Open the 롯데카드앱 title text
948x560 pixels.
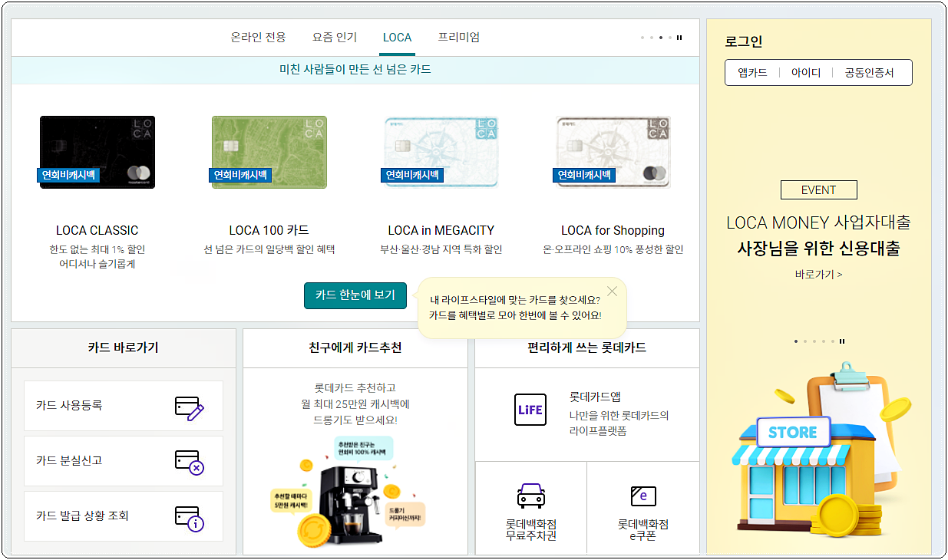click(x=595, y=397)
